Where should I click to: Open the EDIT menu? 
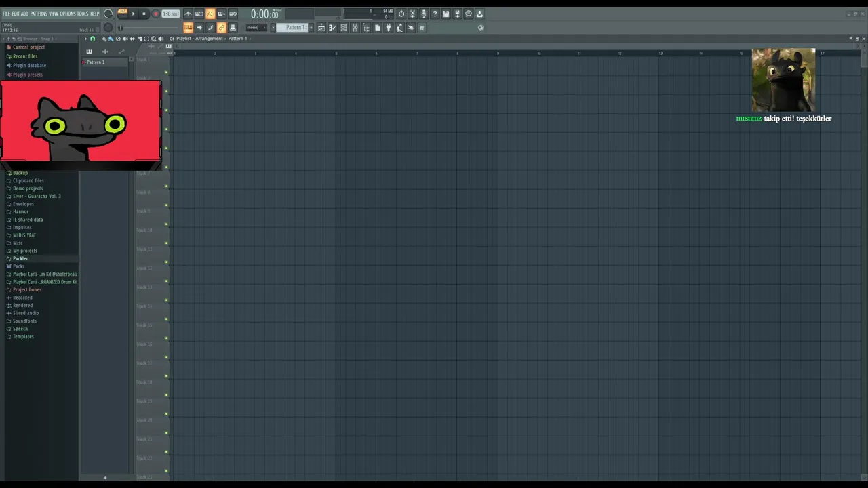[16, 14]
